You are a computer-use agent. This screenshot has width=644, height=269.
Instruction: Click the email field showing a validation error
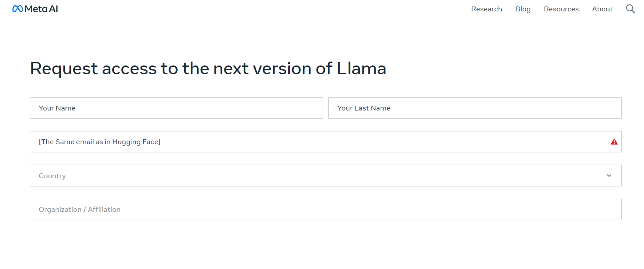click(x=306, y=141)
